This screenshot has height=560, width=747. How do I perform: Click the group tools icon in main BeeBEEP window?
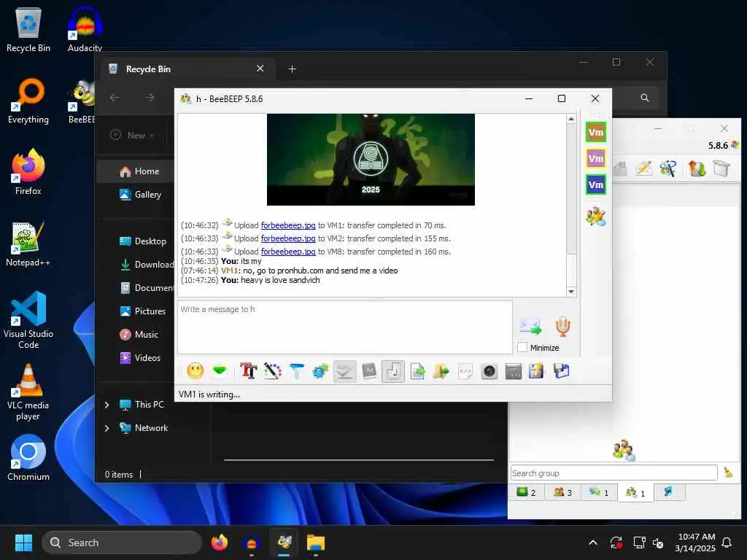point(668,168)
